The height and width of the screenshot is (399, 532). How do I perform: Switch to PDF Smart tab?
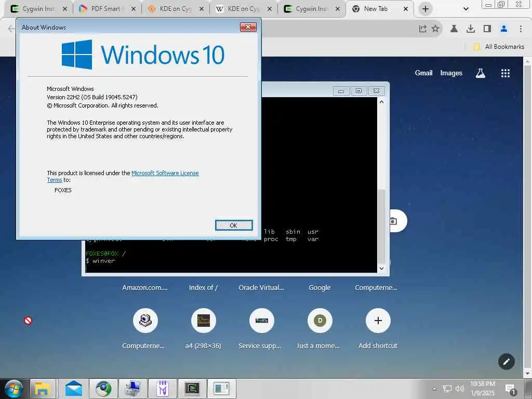[x=105, y=9]
